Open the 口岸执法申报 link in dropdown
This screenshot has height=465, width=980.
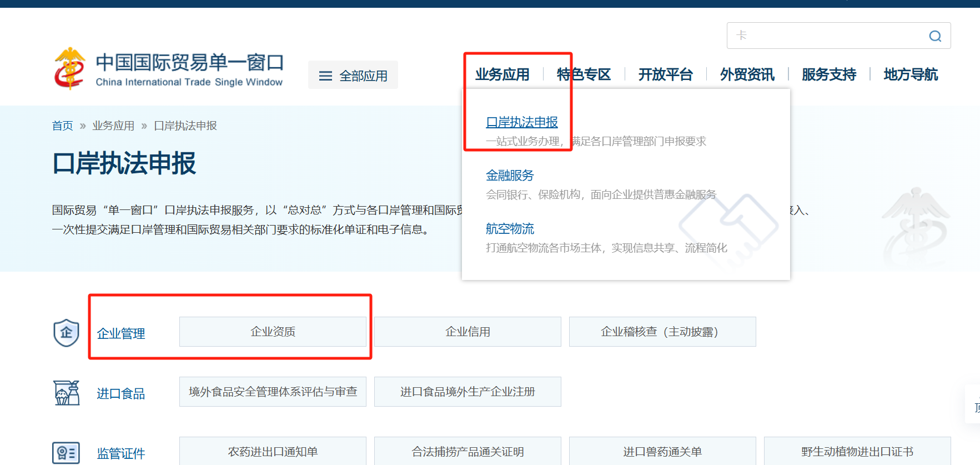click(x=521, y=122)
